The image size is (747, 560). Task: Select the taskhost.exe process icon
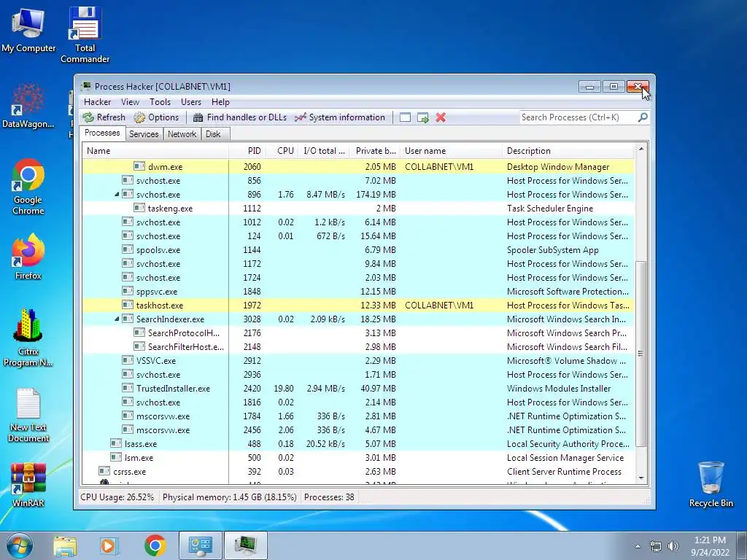click(x=127, y=305)
